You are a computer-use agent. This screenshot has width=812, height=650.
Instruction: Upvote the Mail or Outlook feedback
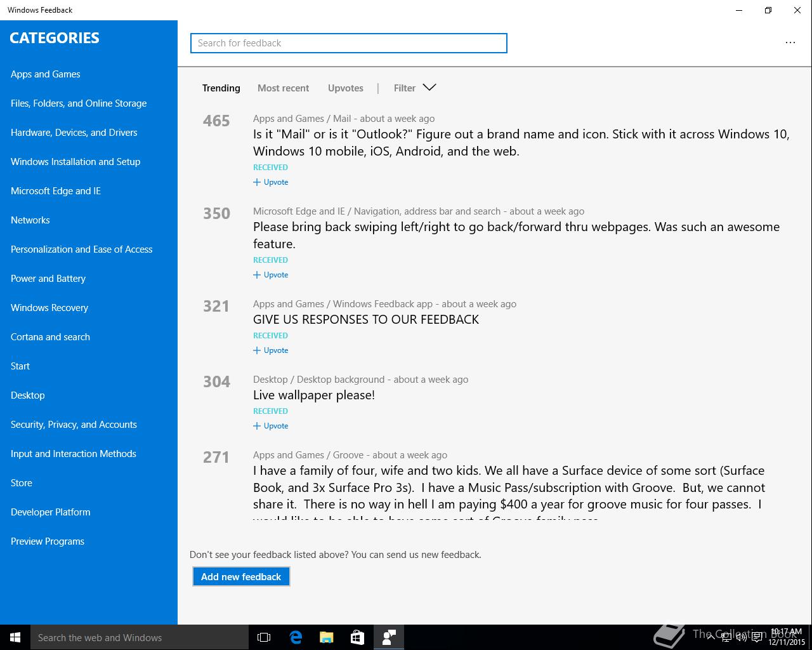tap(271, 182)
